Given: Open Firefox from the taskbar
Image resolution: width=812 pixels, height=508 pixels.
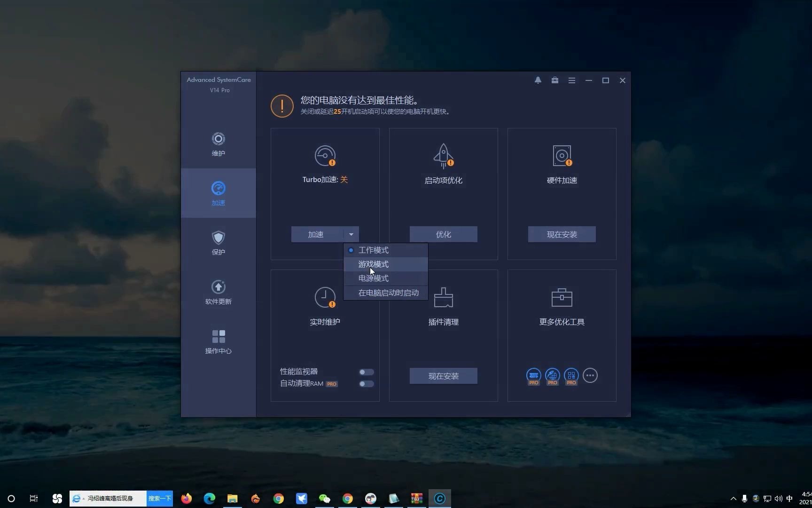Looking at the screenshot, I should [187, 499].
